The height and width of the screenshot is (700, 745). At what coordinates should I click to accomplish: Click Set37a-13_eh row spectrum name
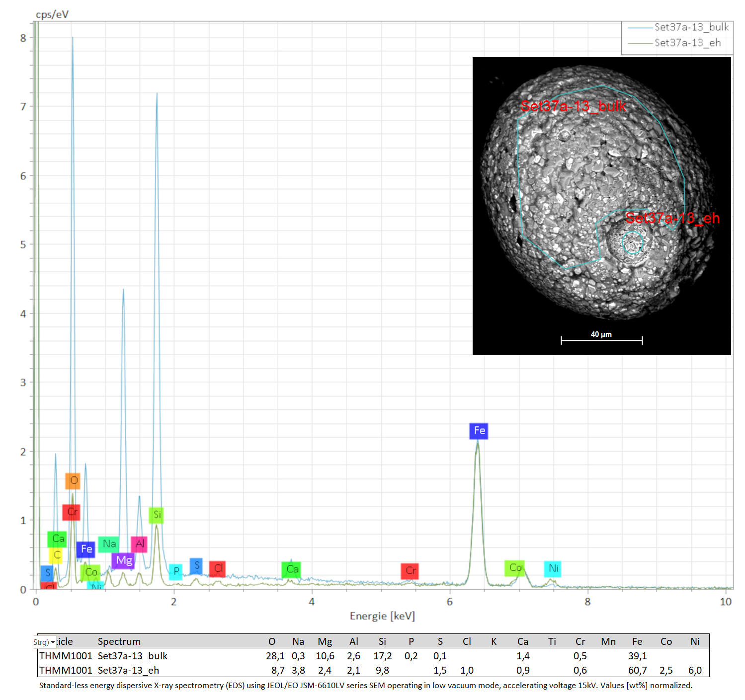(128, 670)
